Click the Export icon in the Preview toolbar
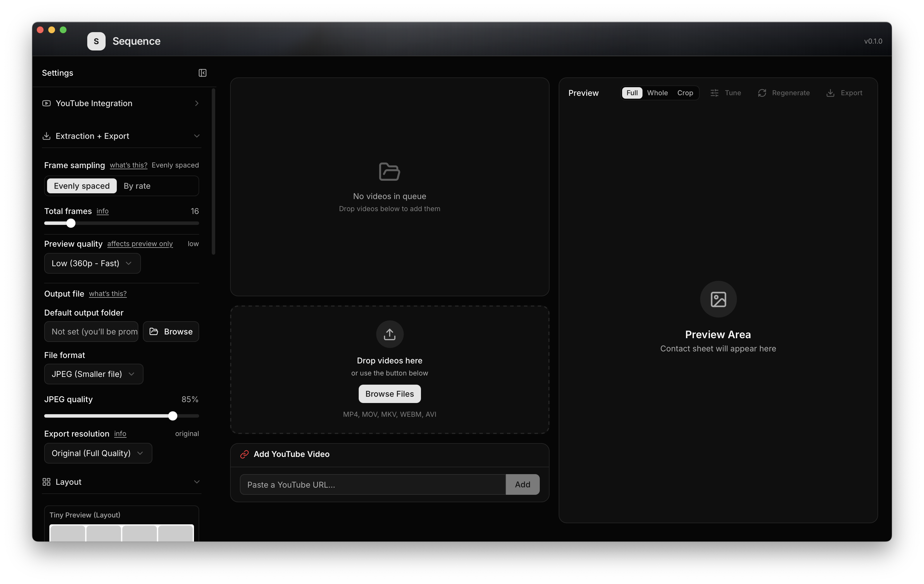The width and height of the screenshot is (924, 584). 831,93
